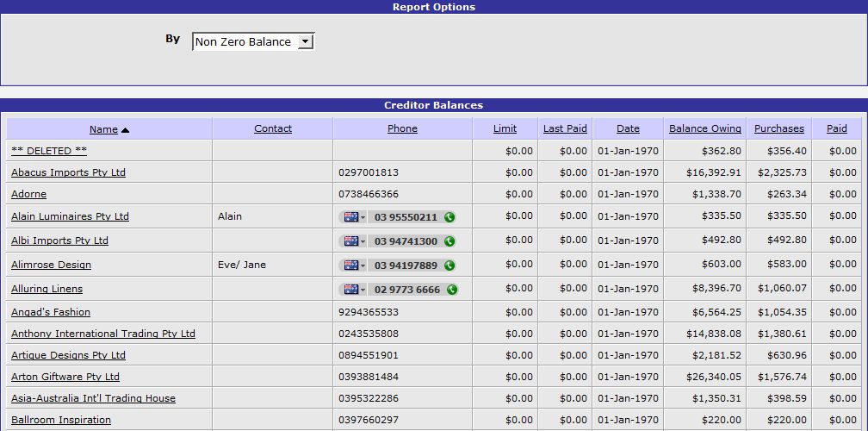Viewport: 868px width, 431px height.
Task: Sort table by Contact column
Action: [x=273, y=128]
